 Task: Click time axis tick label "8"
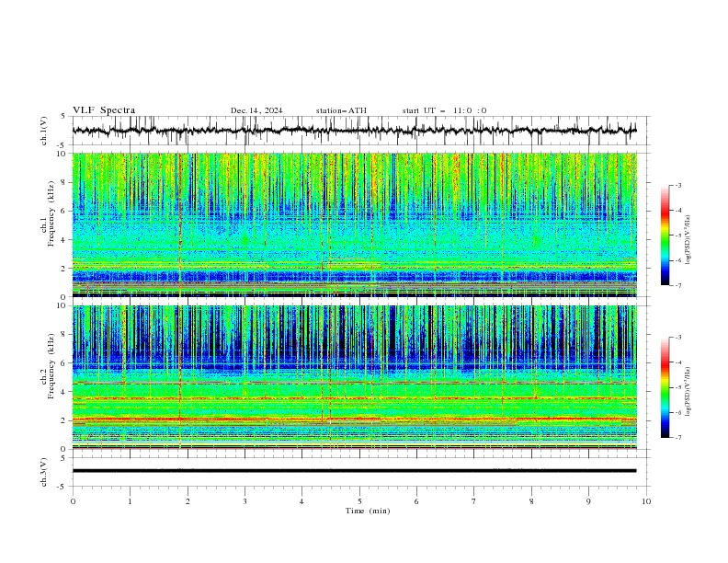[531, 501]
